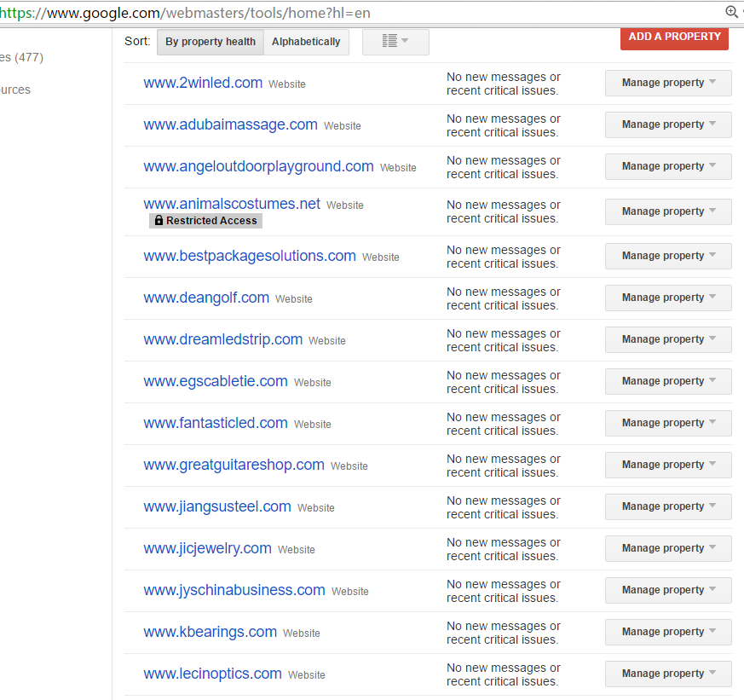The width and height of the screenshot is (744, 700).
Task: Sort properties by property health
Action: click(211, 42)
